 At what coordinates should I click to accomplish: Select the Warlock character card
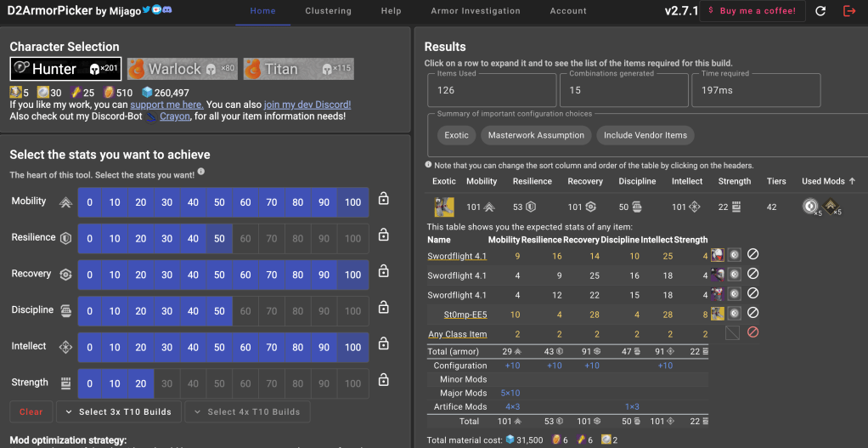[182, 69]
